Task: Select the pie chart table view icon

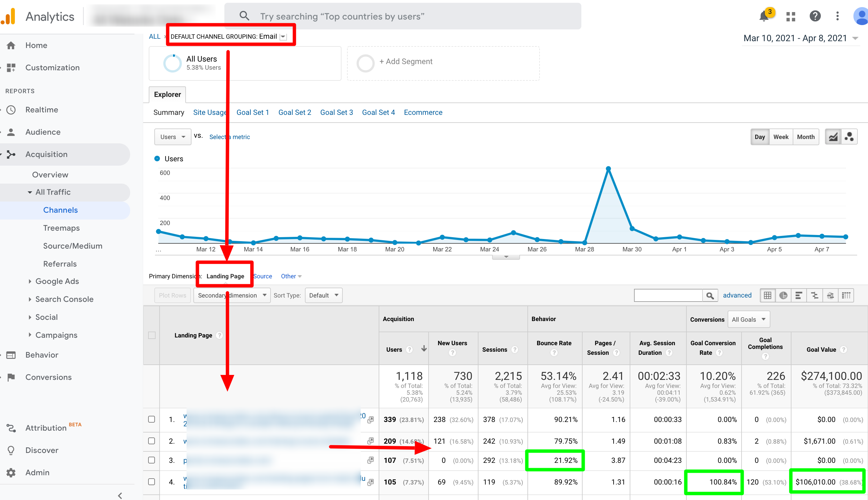Action: tap(783, 295)
